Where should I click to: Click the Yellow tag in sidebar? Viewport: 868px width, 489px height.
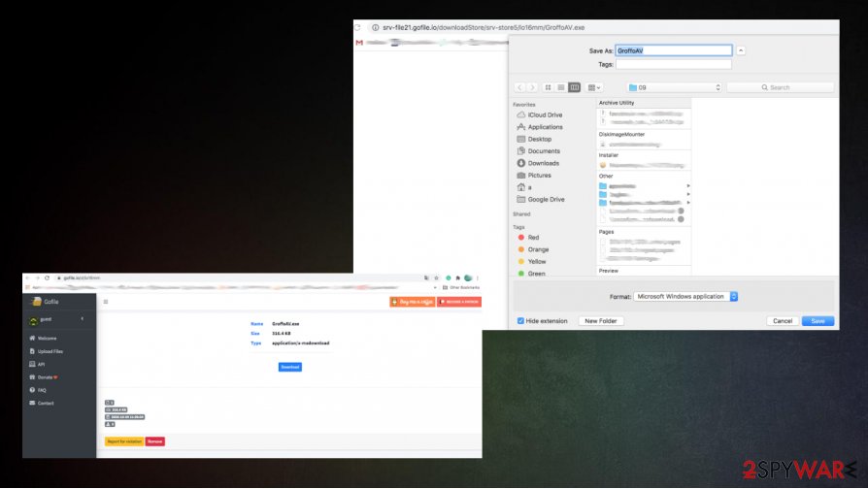pos(532,262)
